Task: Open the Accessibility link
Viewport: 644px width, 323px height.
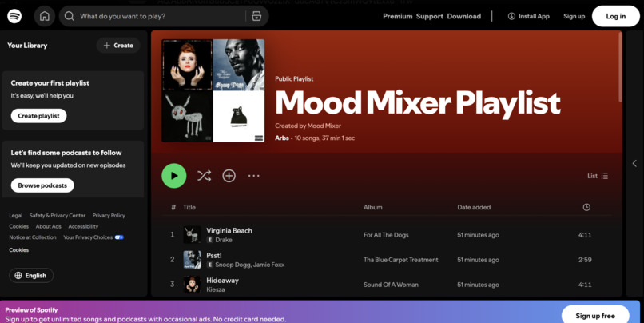Action: click(x=83, y=226)
